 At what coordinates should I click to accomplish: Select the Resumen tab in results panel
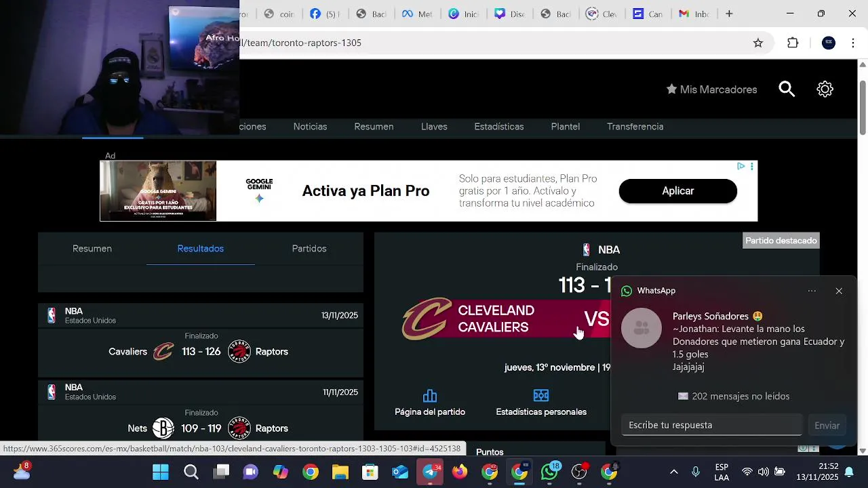pos(92,249)
